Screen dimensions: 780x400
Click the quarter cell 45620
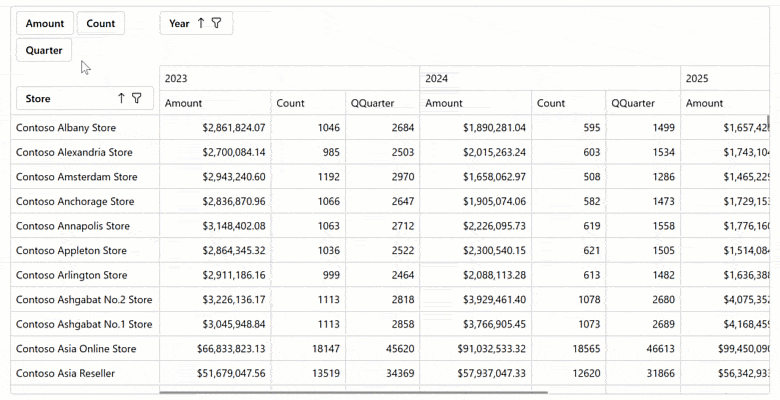(383, 349)
